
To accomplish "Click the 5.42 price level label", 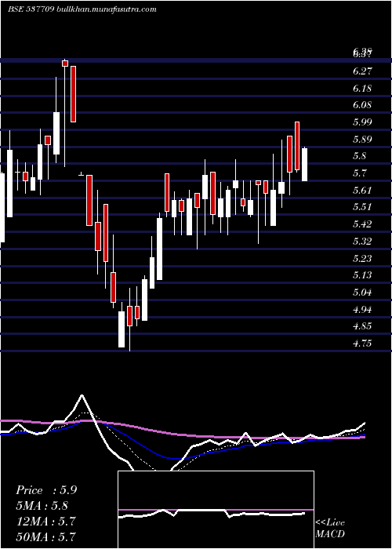I will [x=362, y=224].
